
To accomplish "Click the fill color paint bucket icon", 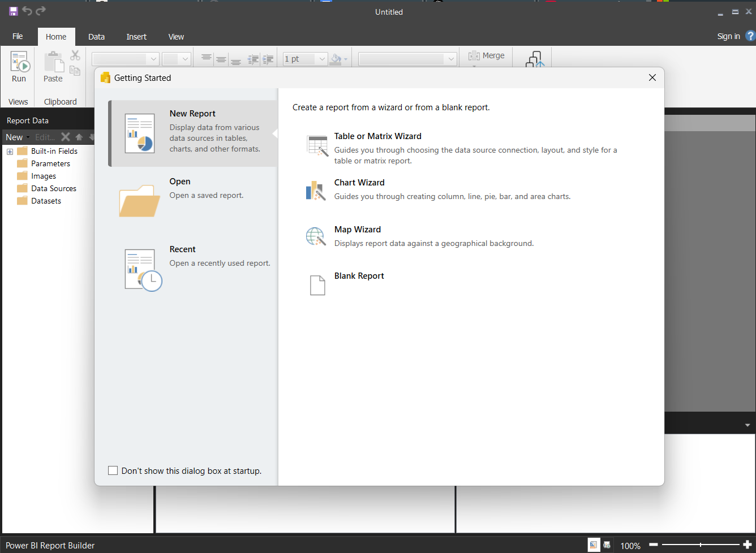I will (336, 59).
